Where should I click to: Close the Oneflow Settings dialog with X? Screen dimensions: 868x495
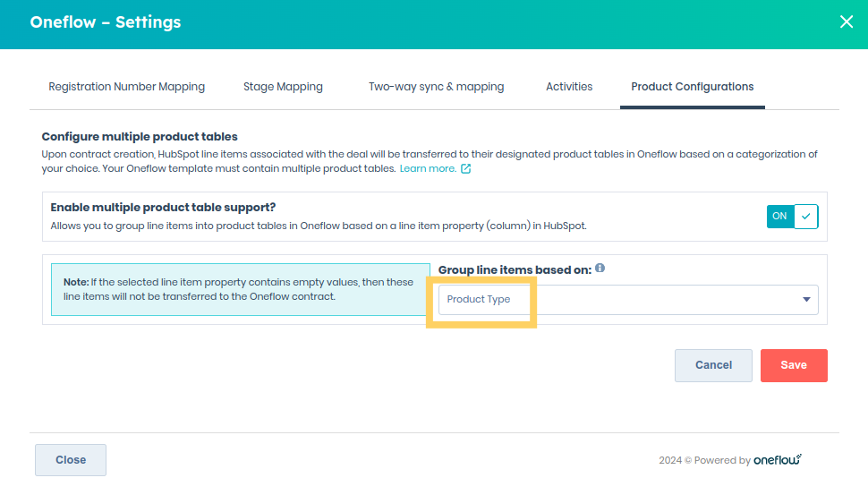coord(846,21)
